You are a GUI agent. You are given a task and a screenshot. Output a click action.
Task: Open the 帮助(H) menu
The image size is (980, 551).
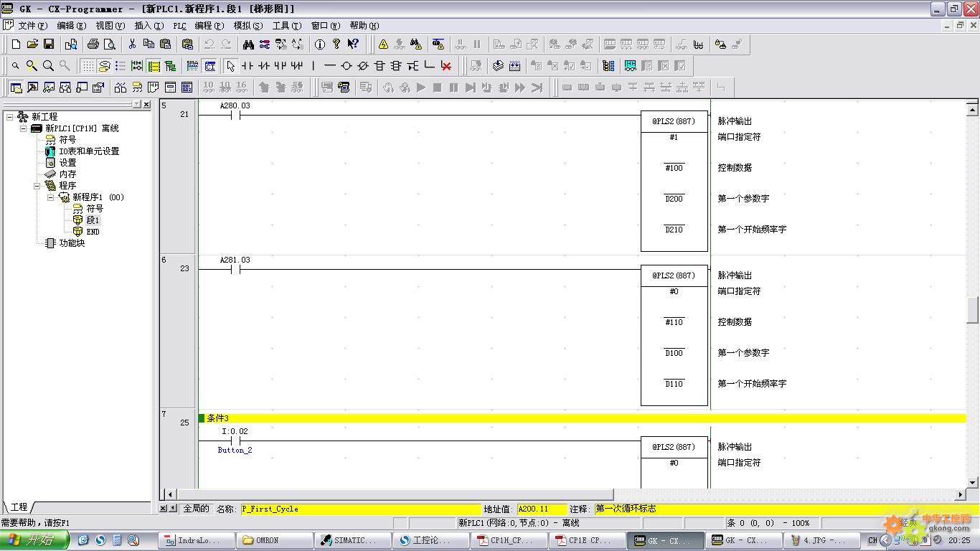(364, 26)
